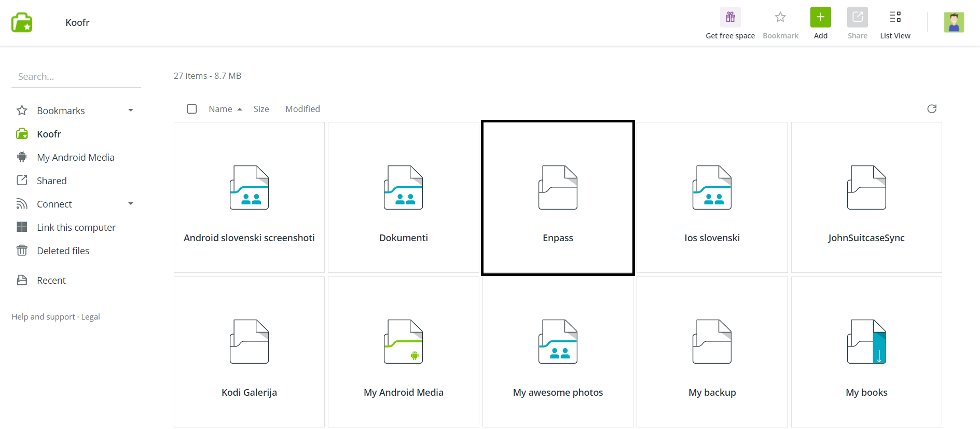
Task: Open the Enpass folder icon
Action: coord(558,187)
